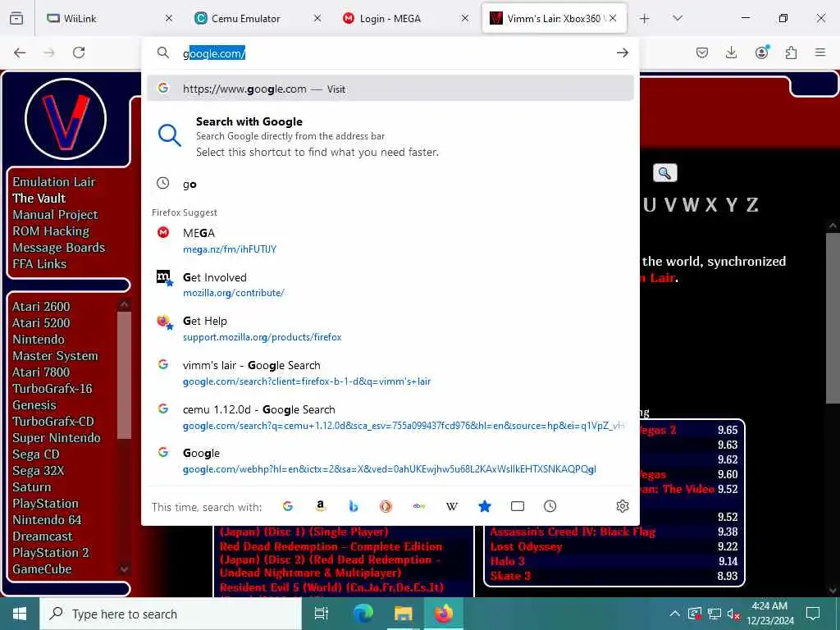The image size is (840, 630).
Task: Open search settings gear icon
Action: tap(623, 506)
